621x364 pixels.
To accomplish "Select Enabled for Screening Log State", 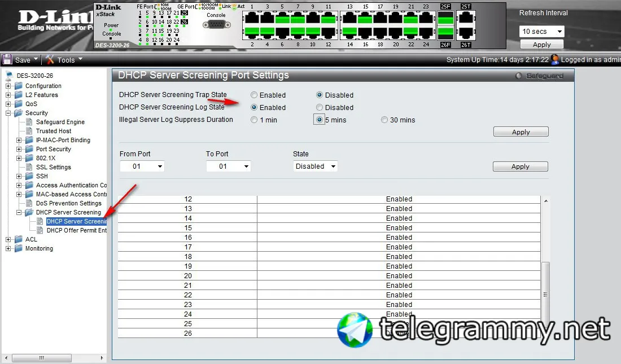I will pos(254,107).
